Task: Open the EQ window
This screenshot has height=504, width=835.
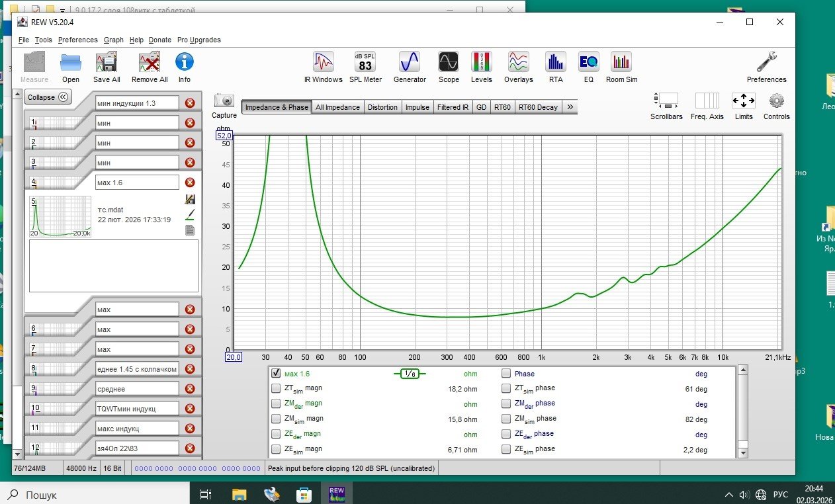Action: [x=588, y=67]
